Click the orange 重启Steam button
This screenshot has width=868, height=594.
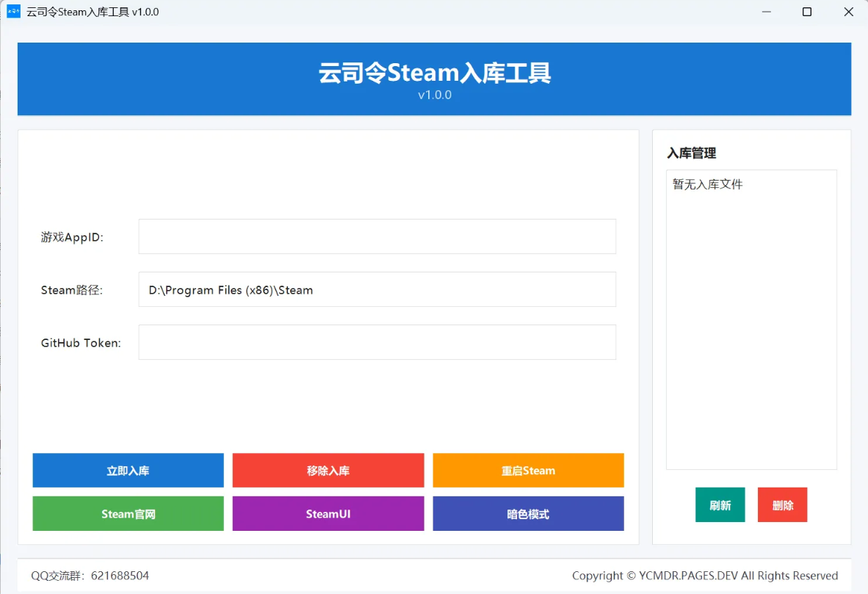[528, 471]
